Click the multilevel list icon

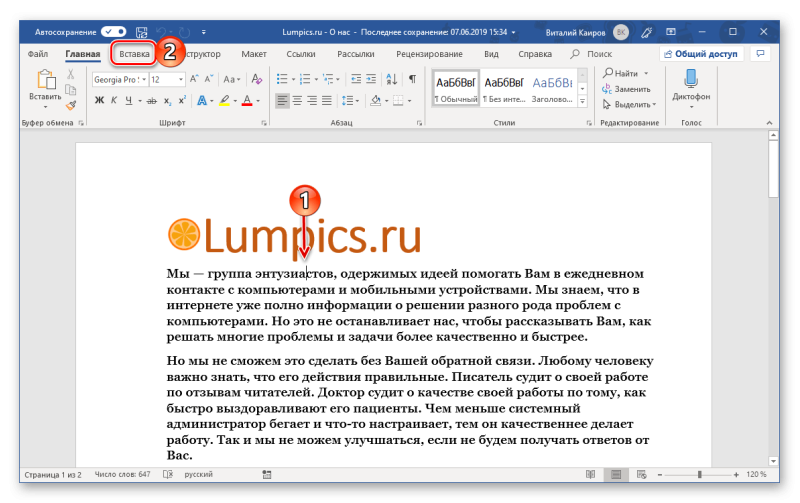tap(328, 79)
